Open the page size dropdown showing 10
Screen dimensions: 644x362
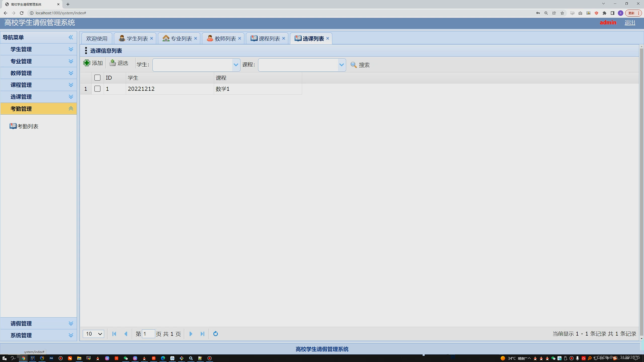93,334
